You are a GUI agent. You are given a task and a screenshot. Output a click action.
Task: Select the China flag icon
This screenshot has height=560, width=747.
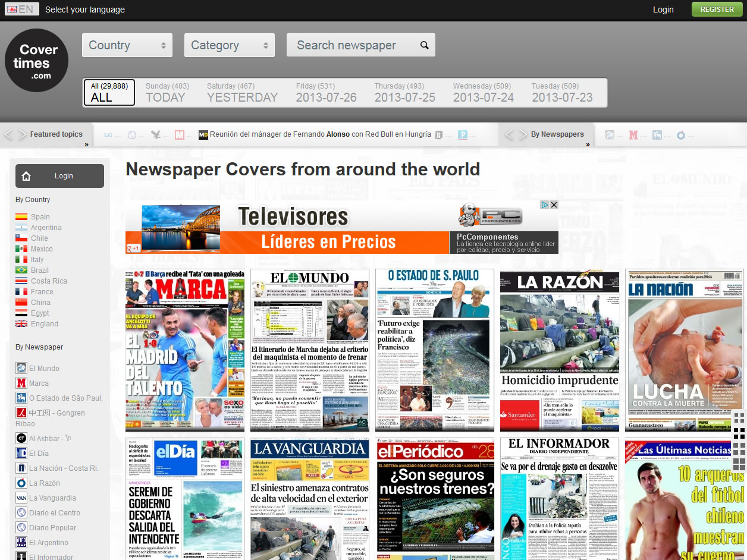pyautogui.click(x=21, y=303)
